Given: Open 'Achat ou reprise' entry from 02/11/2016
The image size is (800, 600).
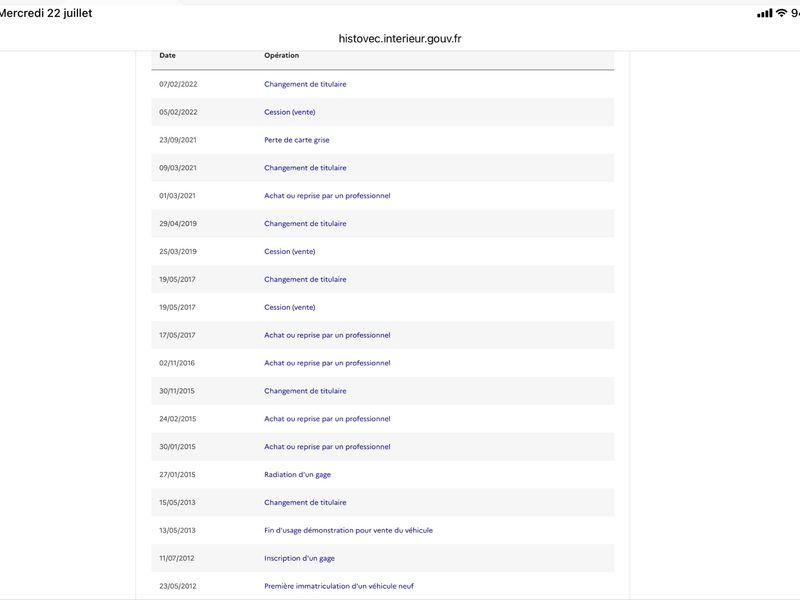Looking at the screenshot, I should (327, 363).
